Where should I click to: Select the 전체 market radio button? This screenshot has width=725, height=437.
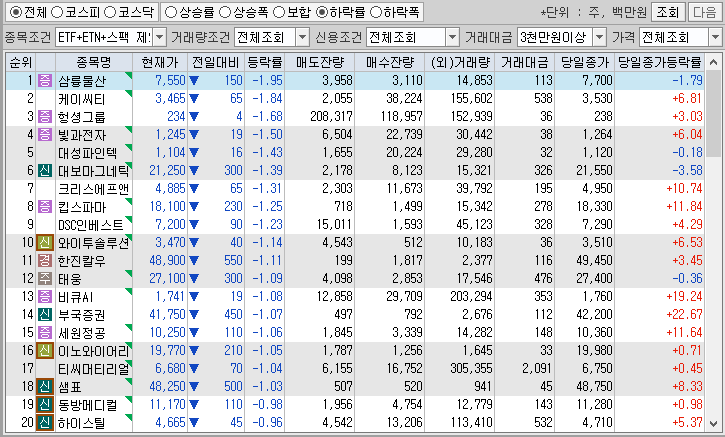(15, 12)
